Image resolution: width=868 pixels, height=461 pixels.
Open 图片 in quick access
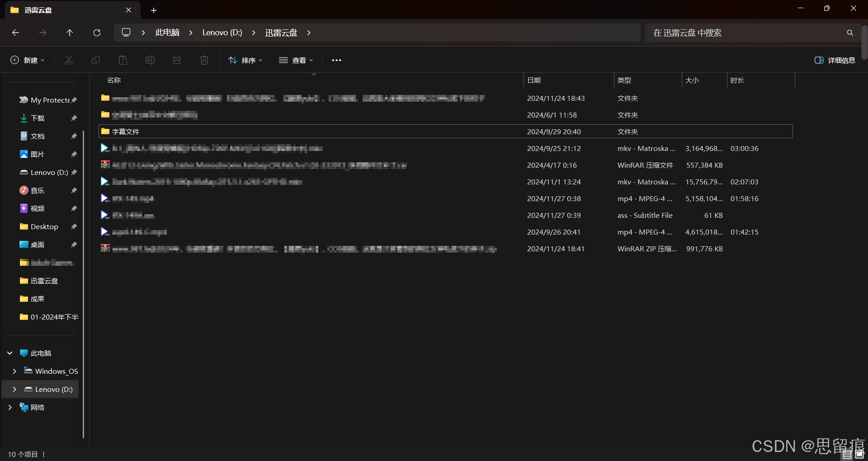pyautogui.click(x=38, y=154)
